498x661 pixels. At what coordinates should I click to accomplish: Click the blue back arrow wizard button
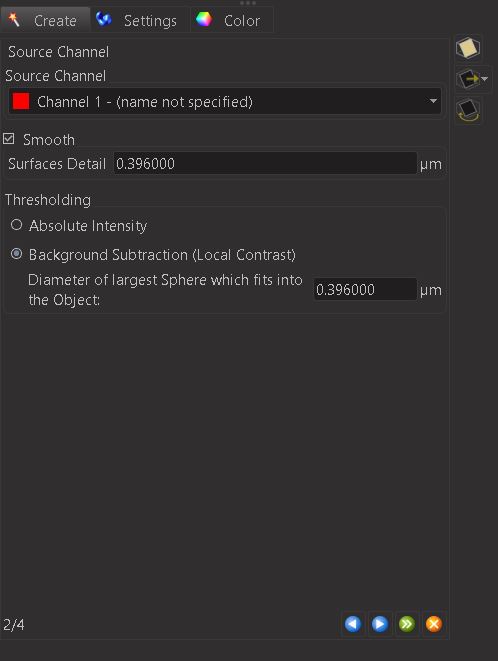click(x=353, y=624)
